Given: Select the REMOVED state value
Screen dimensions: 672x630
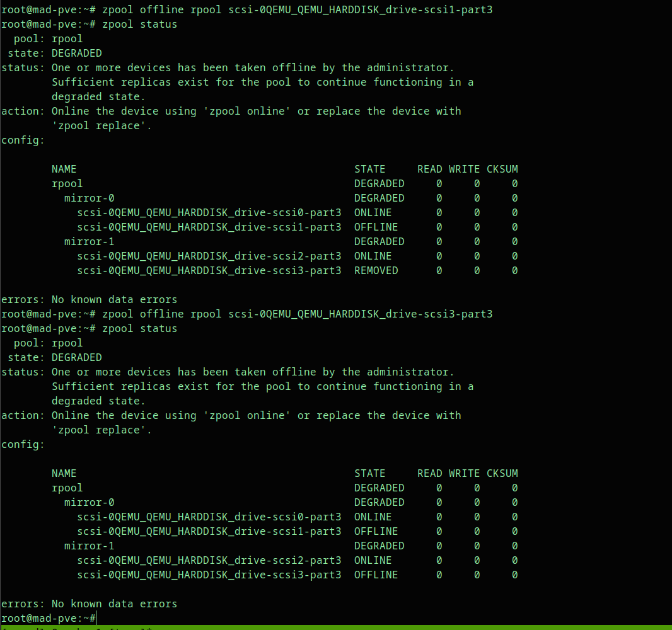Looking at the screenshot, I should (x=376, y=271).
